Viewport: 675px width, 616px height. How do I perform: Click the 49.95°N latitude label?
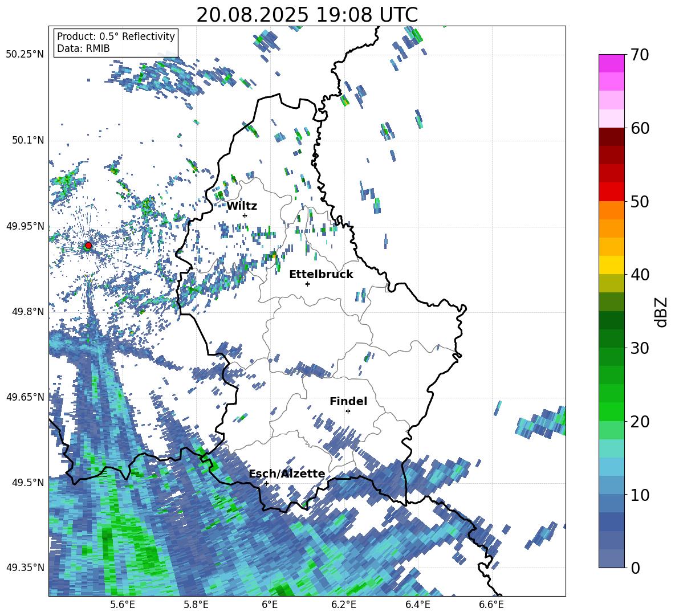point(25,226)
